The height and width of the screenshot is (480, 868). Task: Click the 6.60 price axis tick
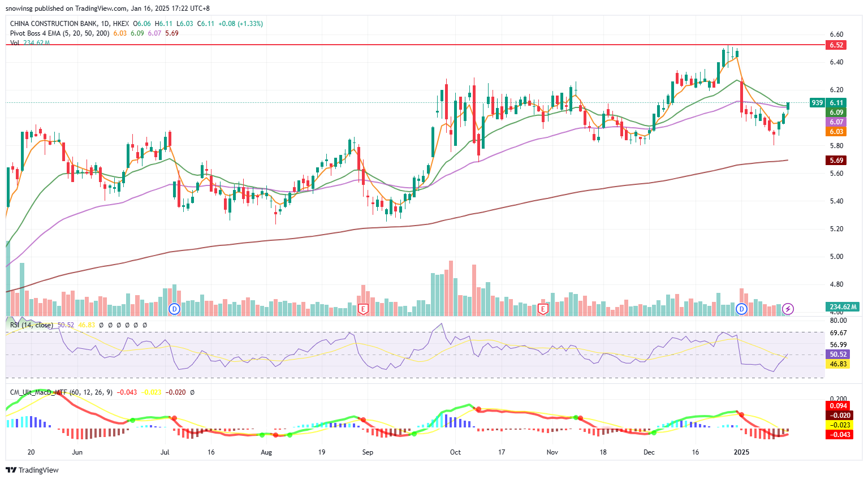tap(836, 34)
